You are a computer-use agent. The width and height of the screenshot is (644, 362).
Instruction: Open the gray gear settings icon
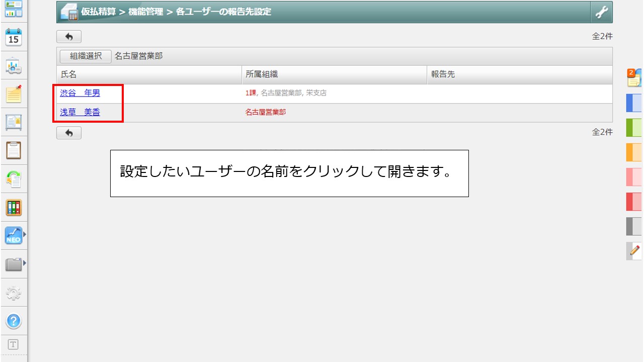(x=14, y=292)
